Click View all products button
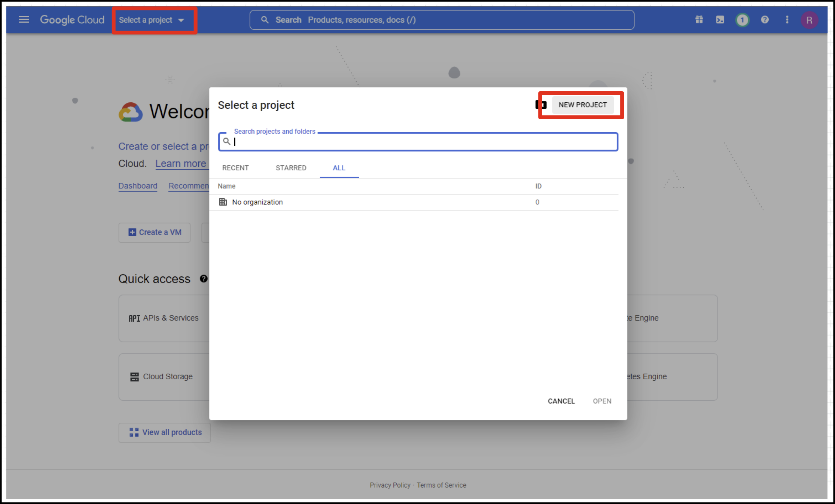The image size is (835, 504). pyautogui.click(x=165, y=433)
